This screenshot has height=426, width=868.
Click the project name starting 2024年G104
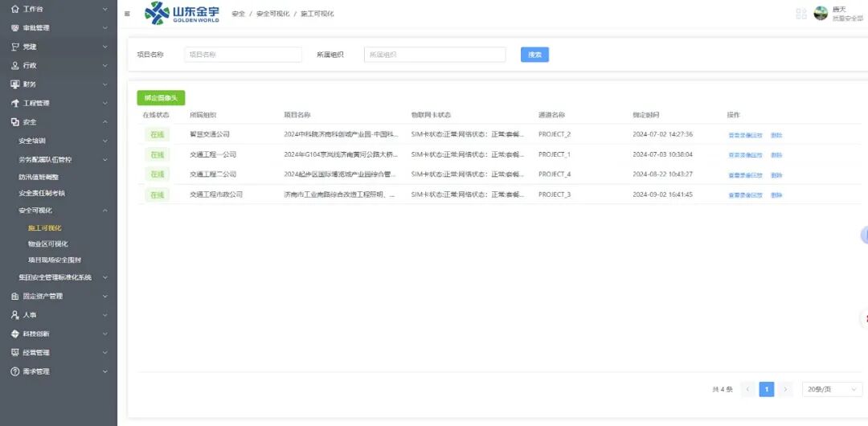341,154
